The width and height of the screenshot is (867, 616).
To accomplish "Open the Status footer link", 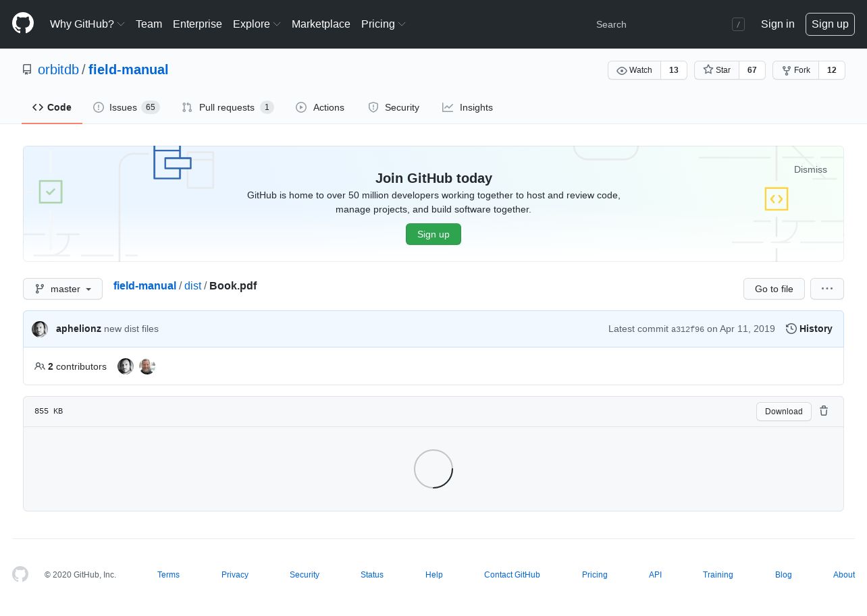I will click(372, 575).
